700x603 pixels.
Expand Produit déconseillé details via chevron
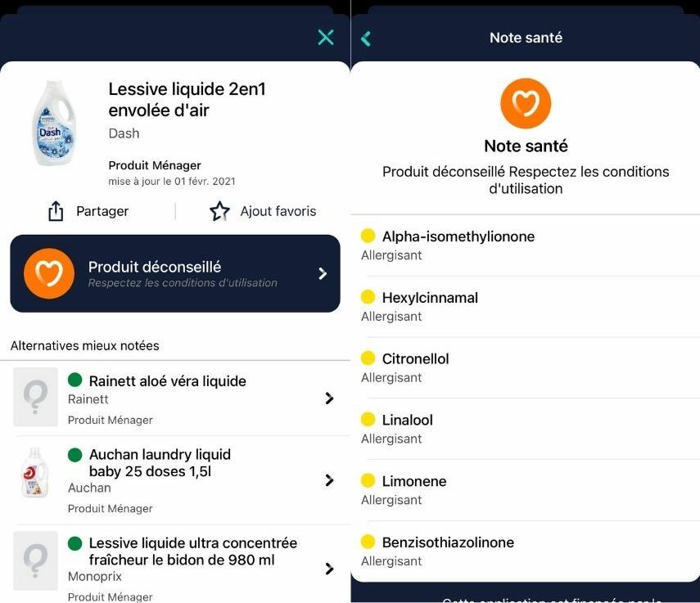point(323,273)
